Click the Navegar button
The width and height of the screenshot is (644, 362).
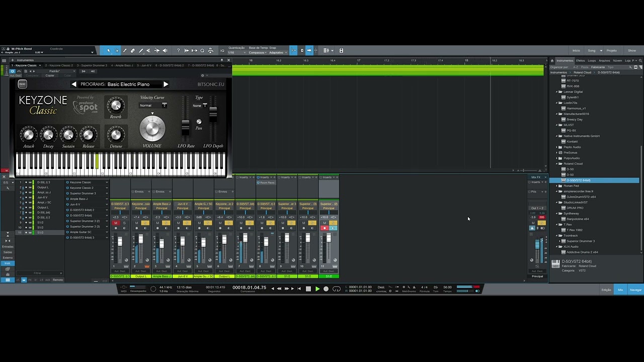coord(635,290)
